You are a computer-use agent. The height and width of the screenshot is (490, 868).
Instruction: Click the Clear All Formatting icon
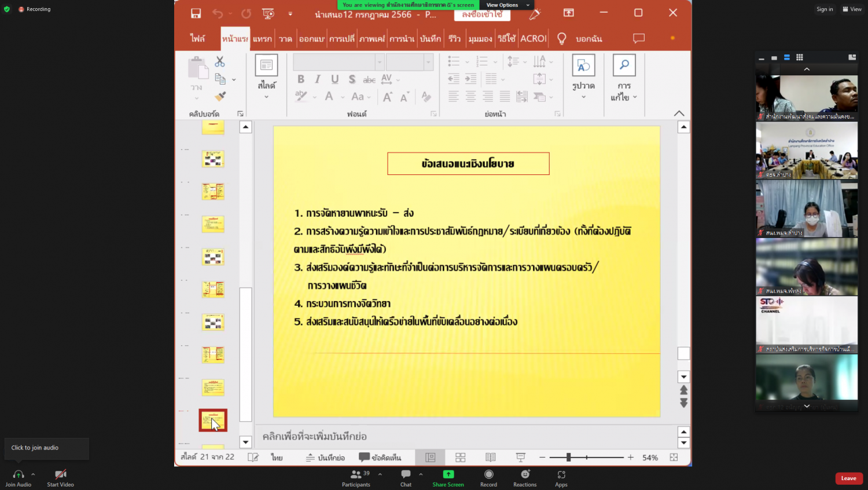click(426, 97)
